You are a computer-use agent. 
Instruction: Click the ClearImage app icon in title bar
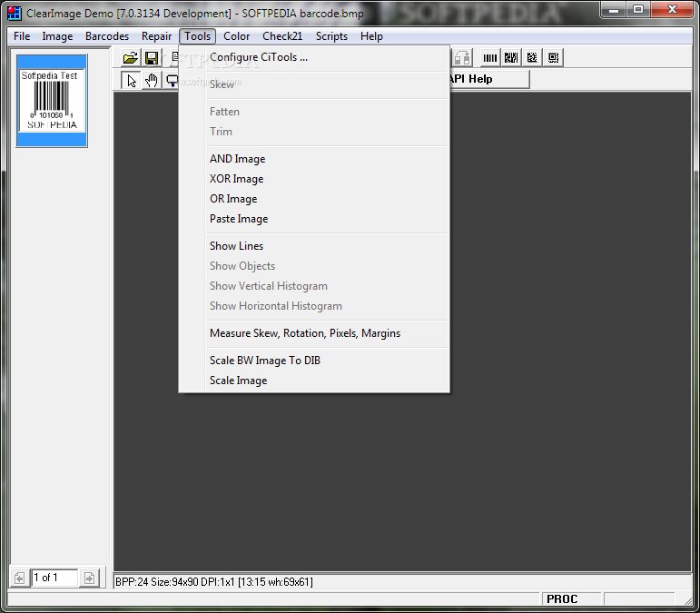click(15, 14)
